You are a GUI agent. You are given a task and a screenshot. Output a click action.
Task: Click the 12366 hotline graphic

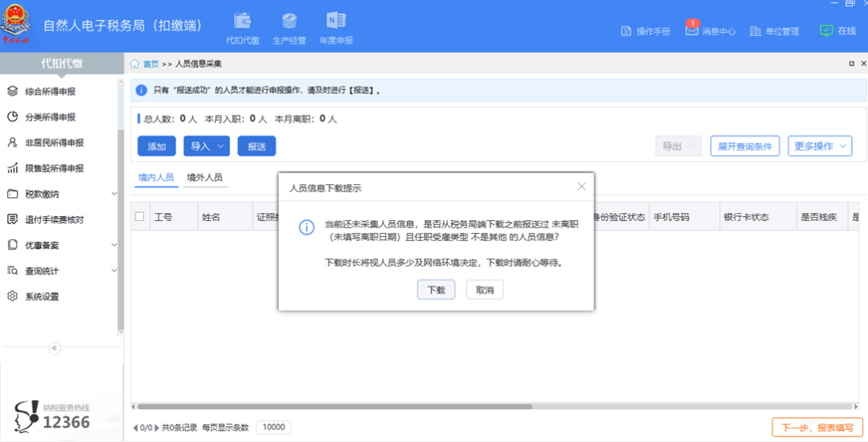(x=51, y=416)
